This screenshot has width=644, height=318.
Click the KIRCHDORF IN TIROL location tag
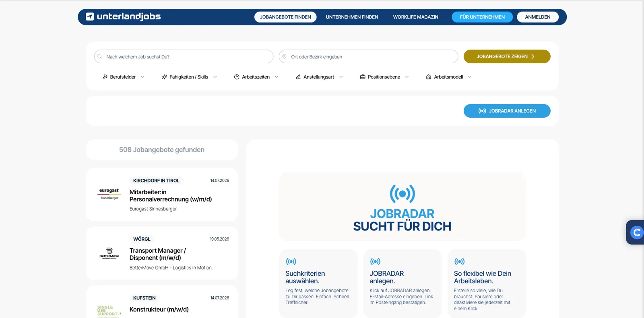(x=156, y=181)
